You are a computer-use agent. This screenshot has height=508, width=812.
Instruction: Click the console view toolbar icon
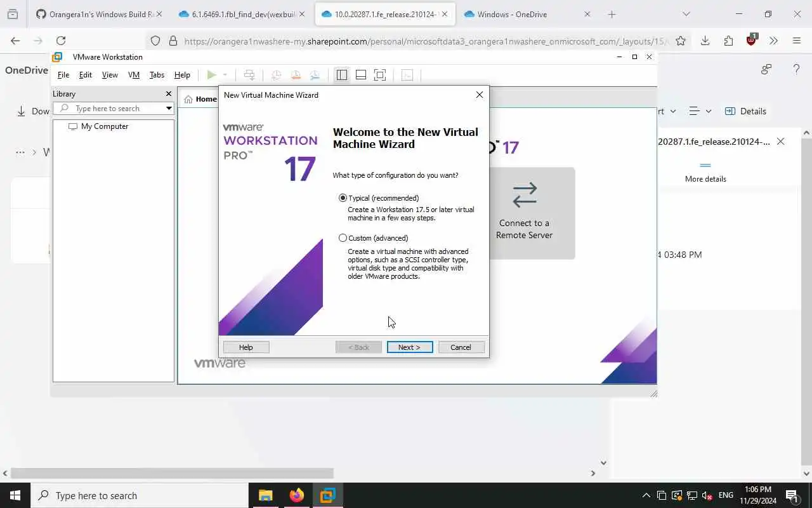click(407, 75)
